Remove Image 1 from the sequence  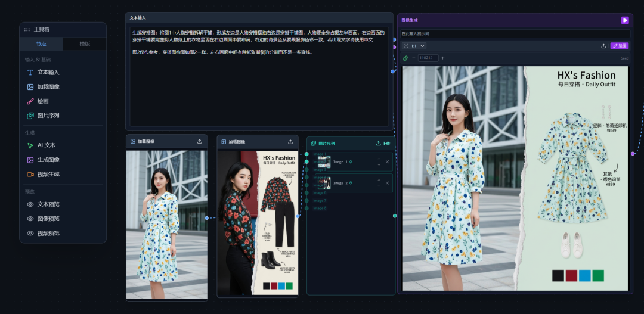point(387,162)
